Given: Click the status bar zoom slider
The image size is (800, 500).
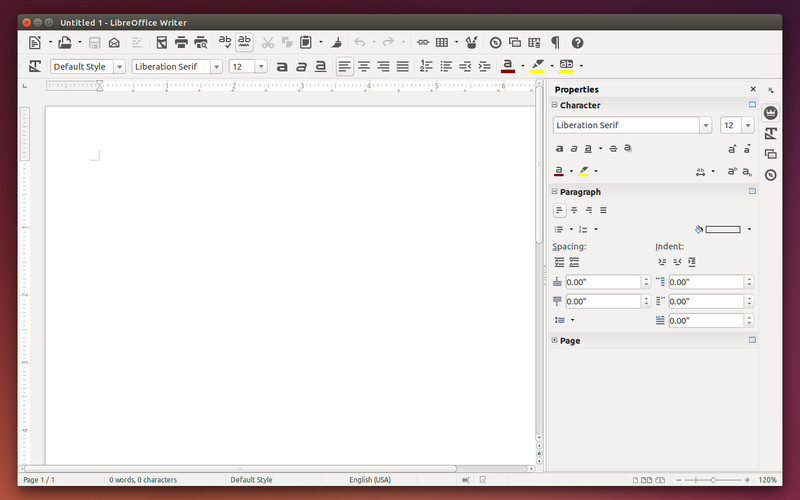Looking at the screenshot, I should pos(713,480).
